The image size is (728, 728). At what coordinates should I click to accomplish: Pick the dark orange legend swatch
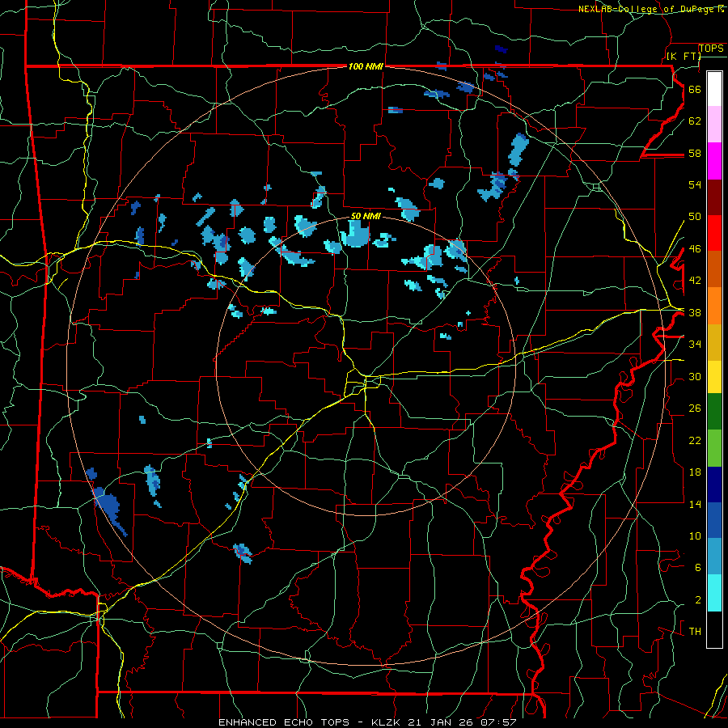click(714, 269)
